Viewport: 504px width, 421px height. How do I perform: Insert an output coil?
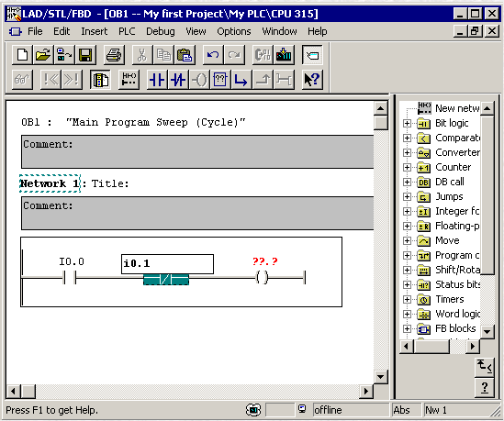(199, 80)
